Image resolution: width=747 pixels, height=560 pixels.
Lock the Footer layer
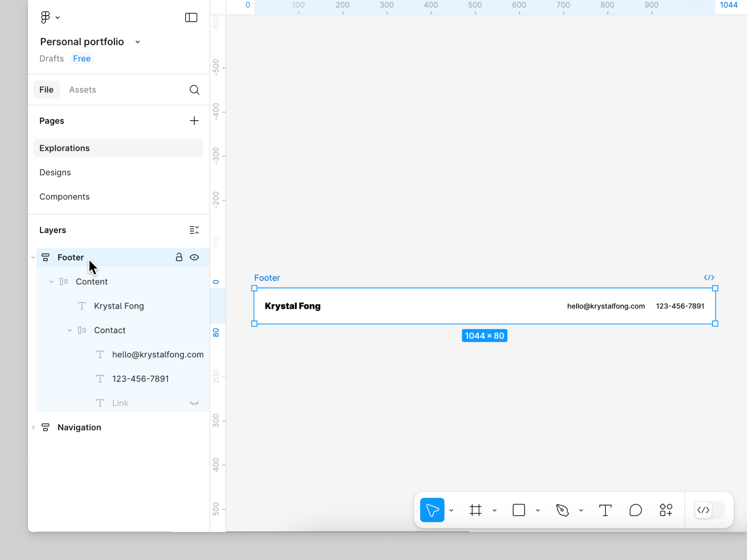tap(179, 257)
